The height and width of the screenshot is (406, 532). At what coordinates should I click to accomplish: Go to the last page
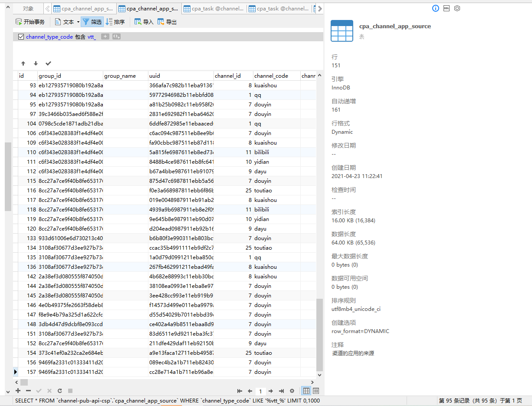[x=281, y=391]
